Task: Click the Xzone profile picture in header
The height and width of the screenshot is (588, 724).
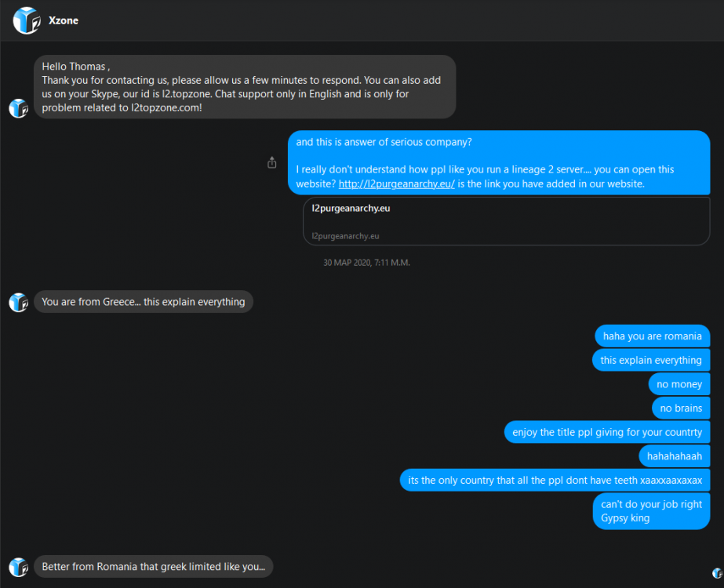Action: click(26, 20)
